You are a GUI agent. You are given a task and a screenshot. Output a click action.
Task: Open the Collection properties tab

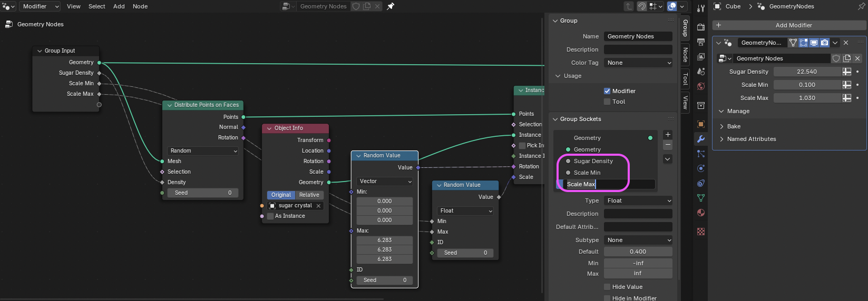(x=700, y=105)
